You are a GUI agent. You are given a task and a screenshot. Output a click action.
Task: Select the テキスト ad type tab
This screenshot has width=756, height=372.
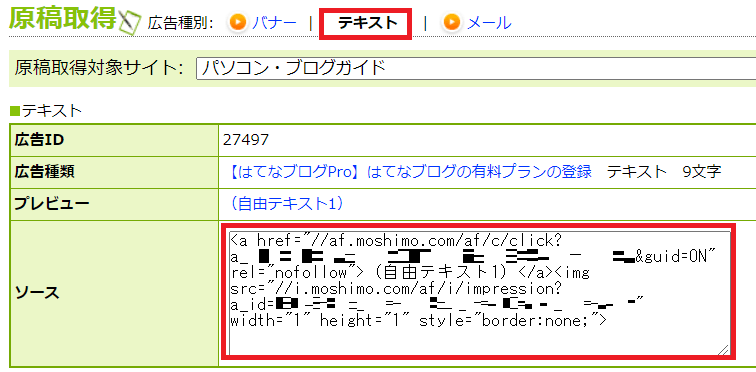(367, 23)
